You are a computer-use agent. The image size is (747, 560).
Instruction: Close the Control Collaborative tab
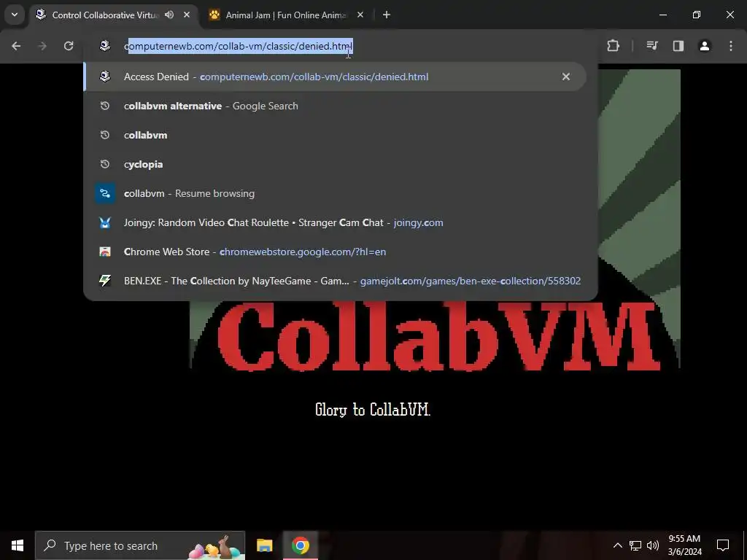point(187,15)
